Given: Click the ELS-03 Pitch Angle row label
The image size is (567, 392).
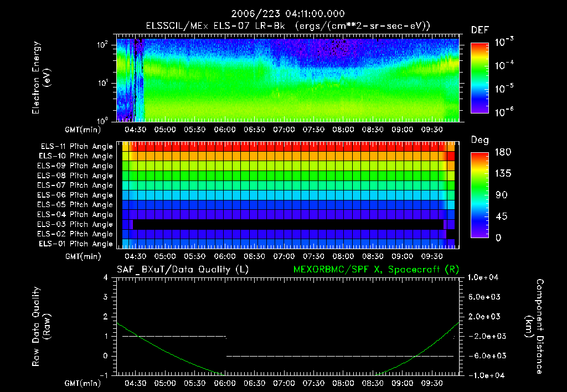Looking at the screenshot, I should [x=75, y=224].
